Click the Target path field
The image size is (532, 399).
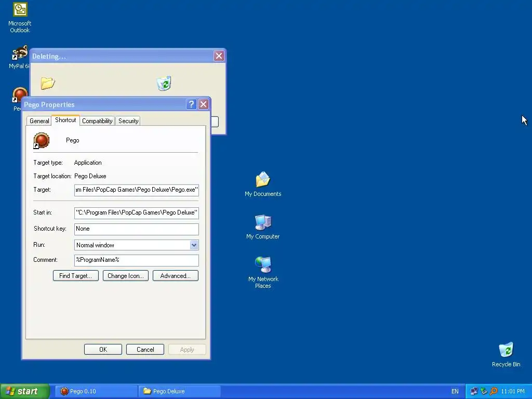tap(137, 190)
